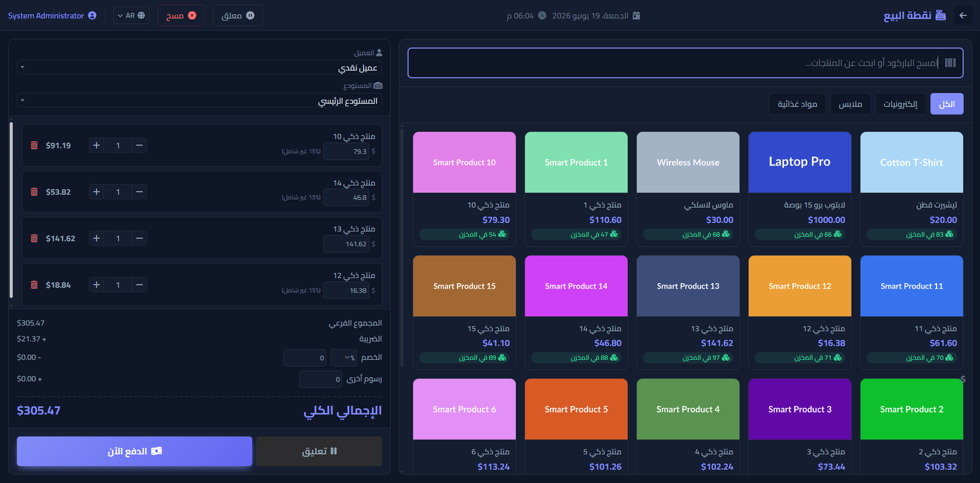The height and width of the screenshot is (483, 980).
Task: Click the System Administrator user icon
Action: [92, 15]
